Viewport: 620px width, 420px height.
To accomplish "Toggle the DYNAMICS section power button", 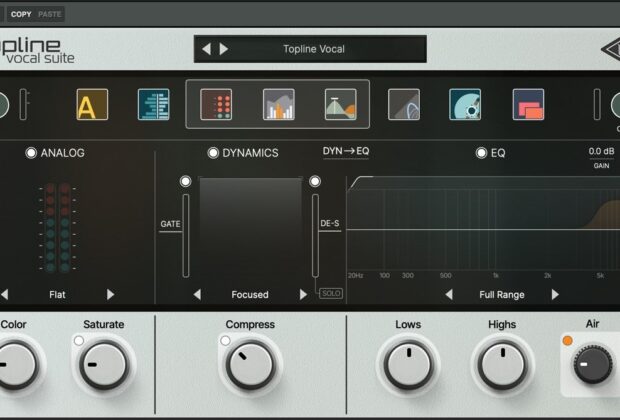I will [x=213, y=153].
